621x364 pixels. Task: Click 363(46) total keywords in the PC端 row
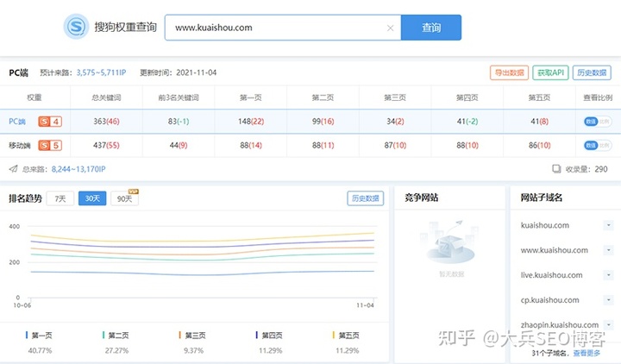tap(106, 122)
